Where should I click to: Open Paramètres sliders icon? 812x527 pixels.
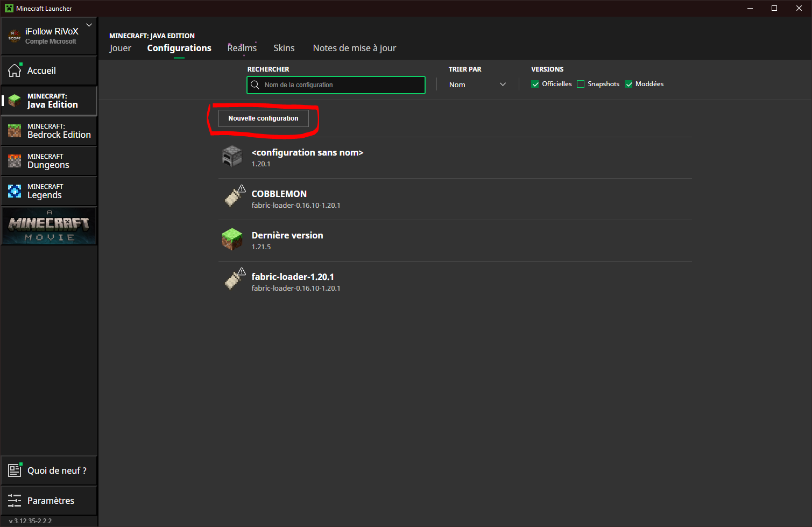pyautogui.click(x=15, y=501)
